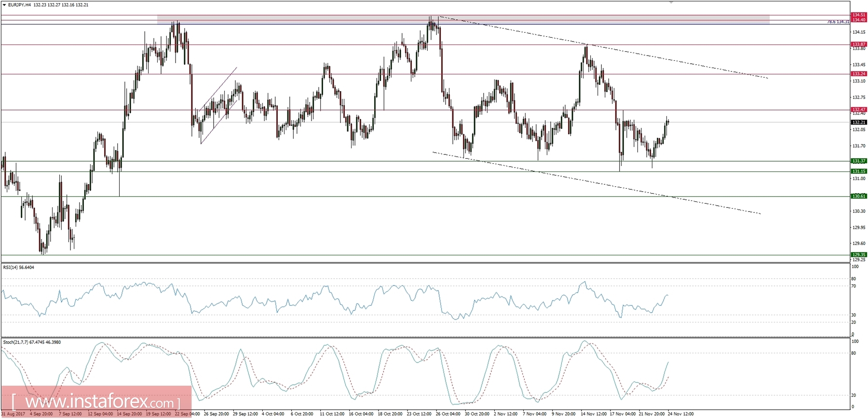The height and width of the screenshot is (419, 868).
Task: Click the 11 Oct 12:00 time label
Action: pos(332,414)
